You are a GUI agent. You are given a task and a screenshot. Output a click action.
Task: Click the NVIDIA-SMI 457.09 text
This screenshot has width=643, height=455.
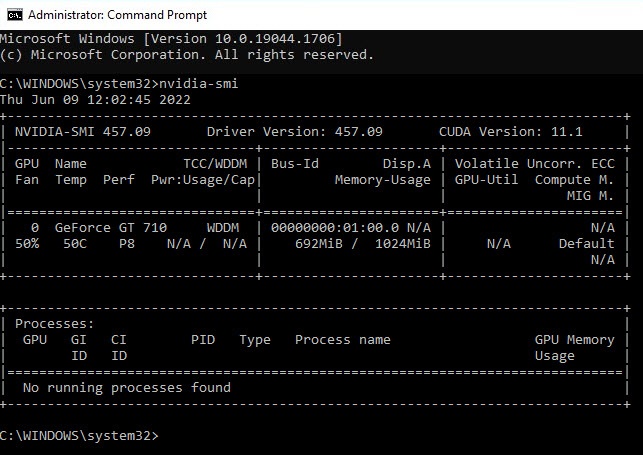83,132
